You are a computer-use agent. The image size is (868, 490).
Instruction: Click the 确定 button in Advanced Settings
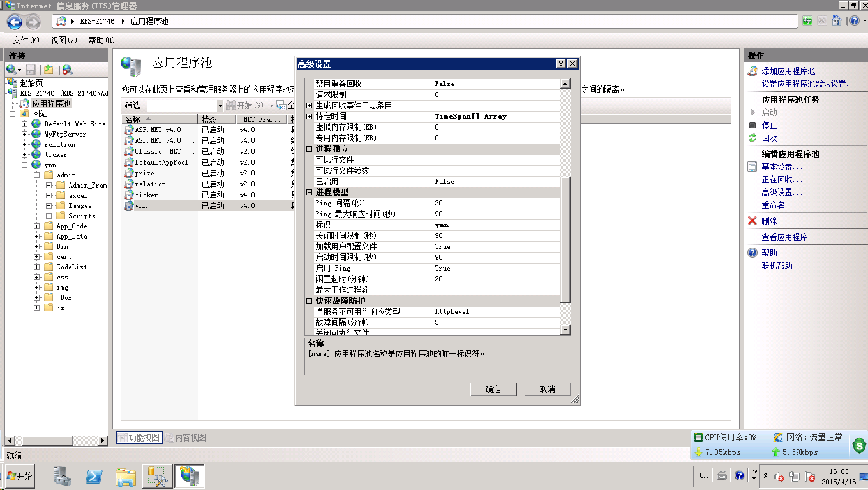493,389
